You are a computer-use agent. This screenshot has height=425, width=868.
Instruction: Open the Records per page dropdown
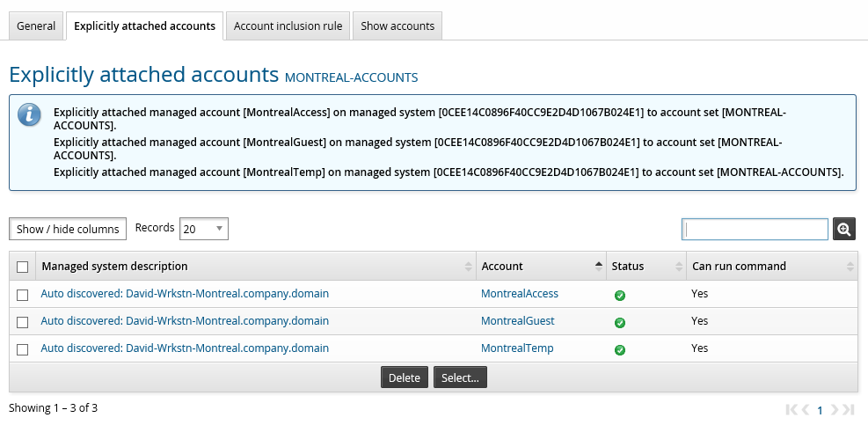pyautogui.click(x=204, y=229)
